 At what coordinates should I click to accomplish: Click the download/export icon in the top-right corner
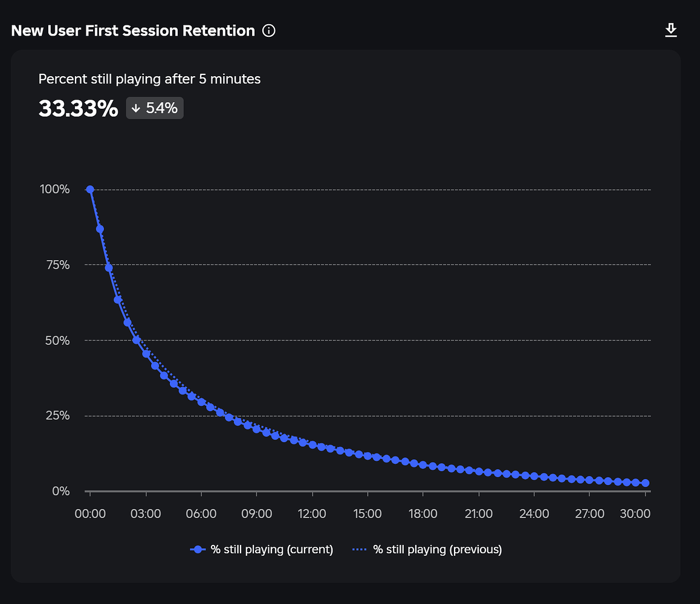(x=671, y=29)
